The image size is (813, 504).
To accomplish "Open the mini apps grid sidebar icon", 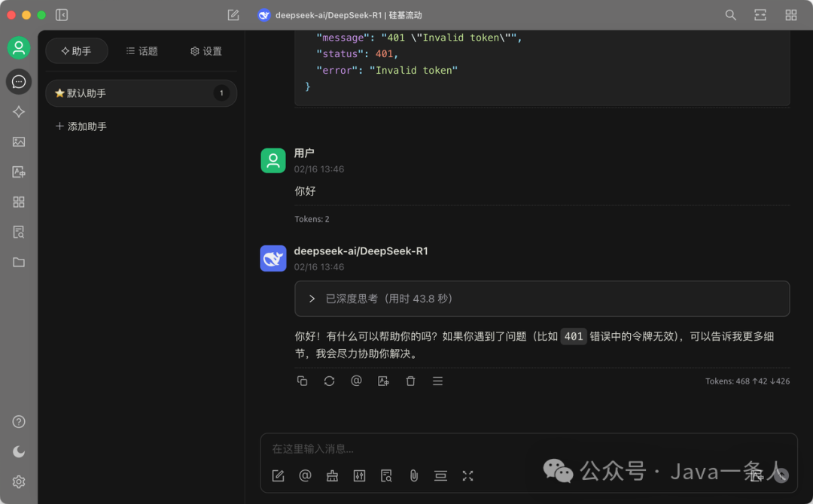I will pos(19,202).
